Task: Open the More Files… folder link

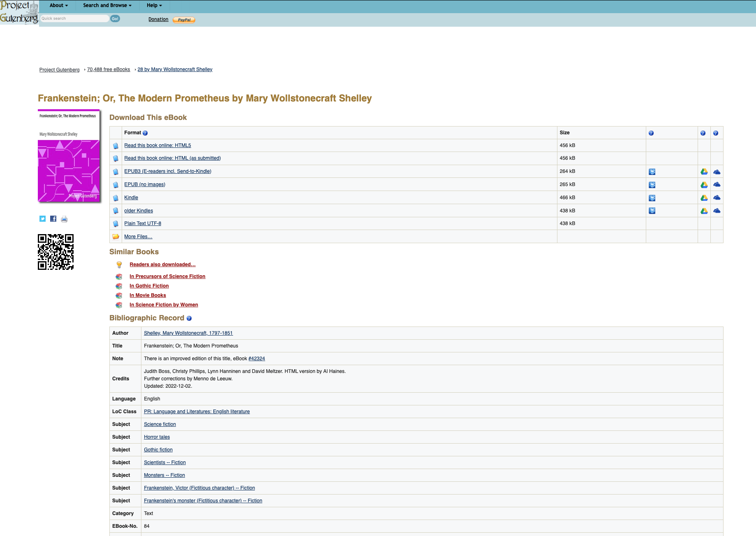Action: (138, 237)
